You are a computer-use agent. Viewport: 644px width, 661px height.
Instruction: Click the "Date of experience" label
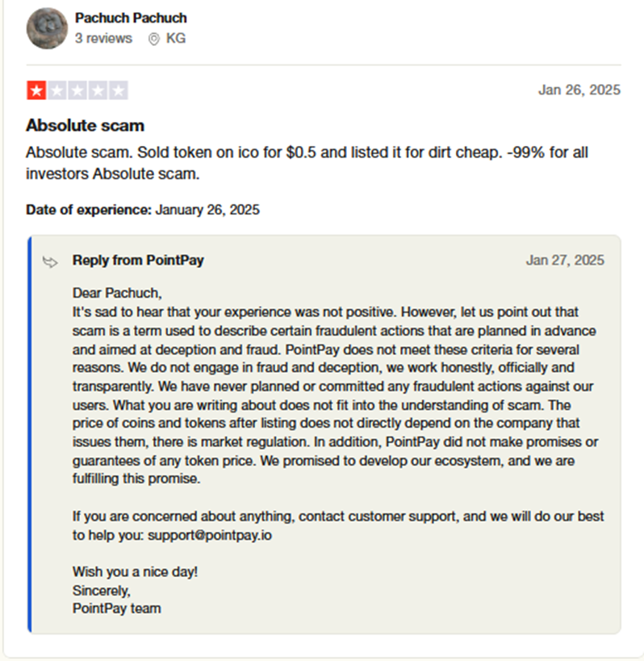click(89, 210)
